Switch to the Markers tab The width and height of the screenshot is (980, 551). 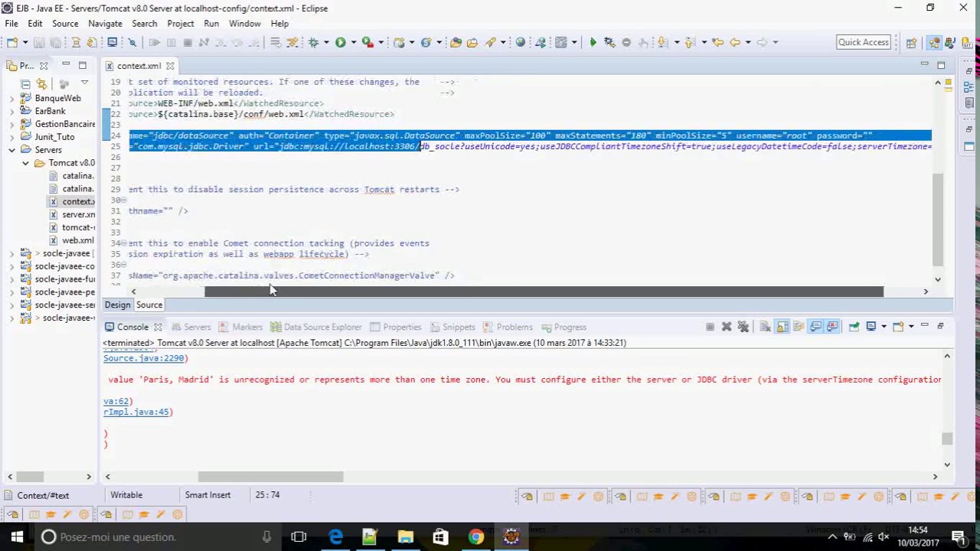[x=240, y=327]
